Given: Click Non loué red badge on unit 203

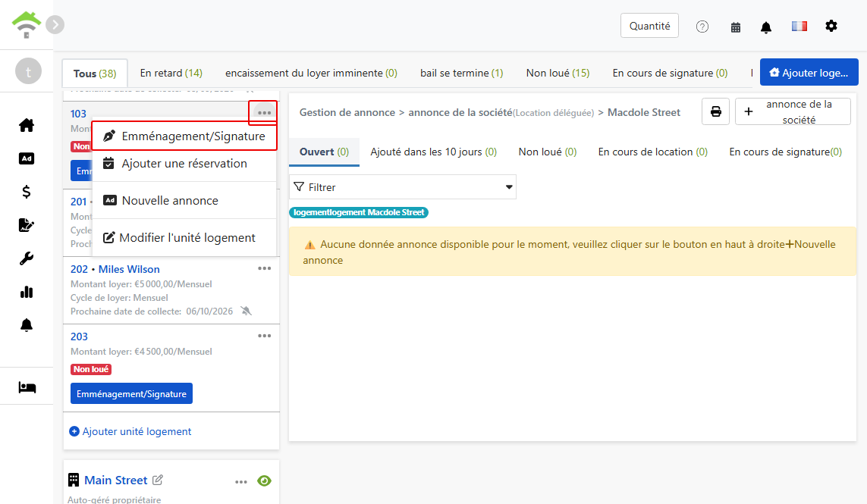Looking at the screenshot, I should tap(91, 369).
